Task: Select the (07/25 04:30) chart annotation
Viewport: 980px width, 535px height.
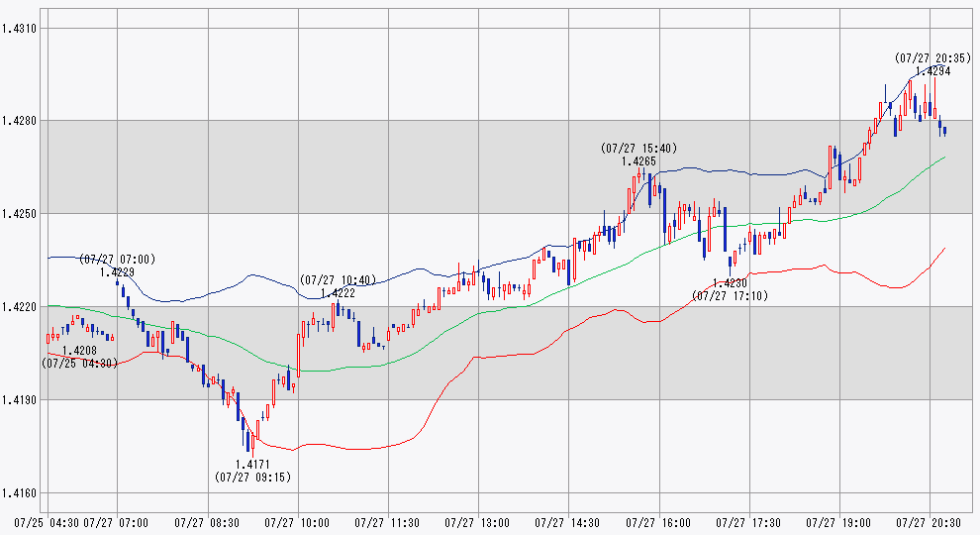Action: (80, 363)
